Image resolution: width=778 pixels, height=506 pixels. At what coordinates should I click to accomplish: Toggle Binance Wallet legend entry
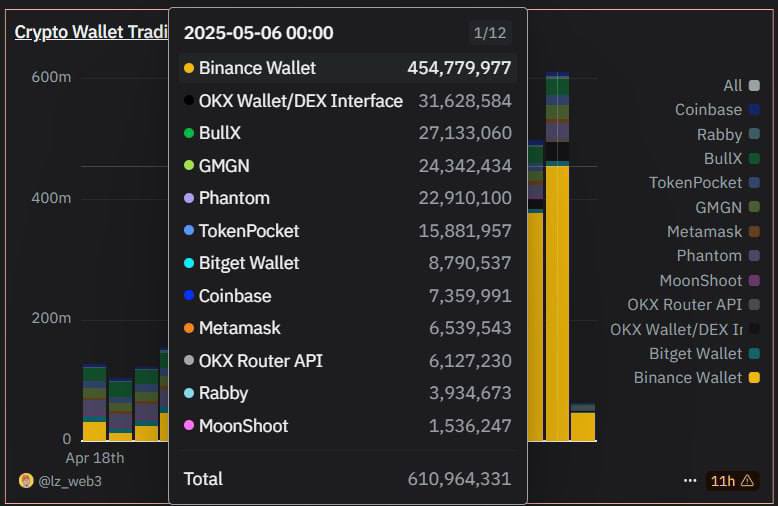(697, 378)
